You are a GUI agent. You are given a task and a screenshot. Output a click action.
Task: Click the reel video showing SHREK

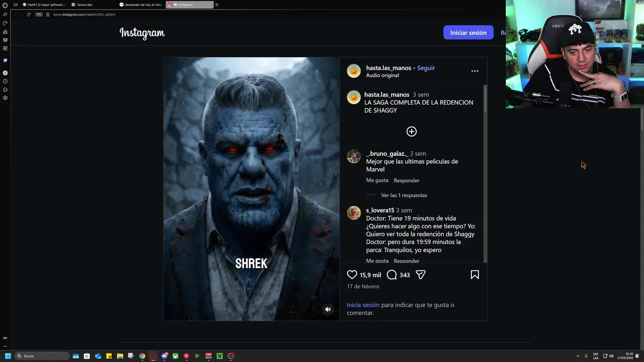tap(252, 189)
